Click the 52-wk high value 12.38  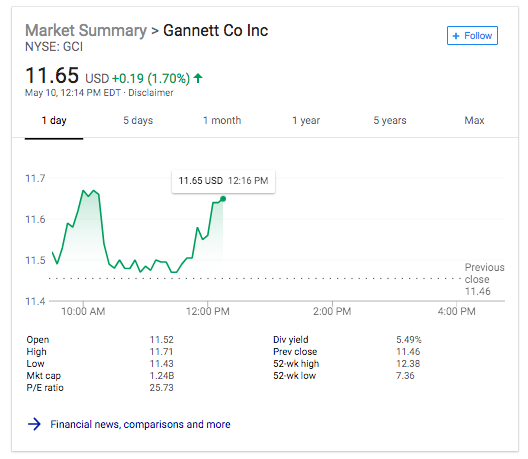point(408,364)
